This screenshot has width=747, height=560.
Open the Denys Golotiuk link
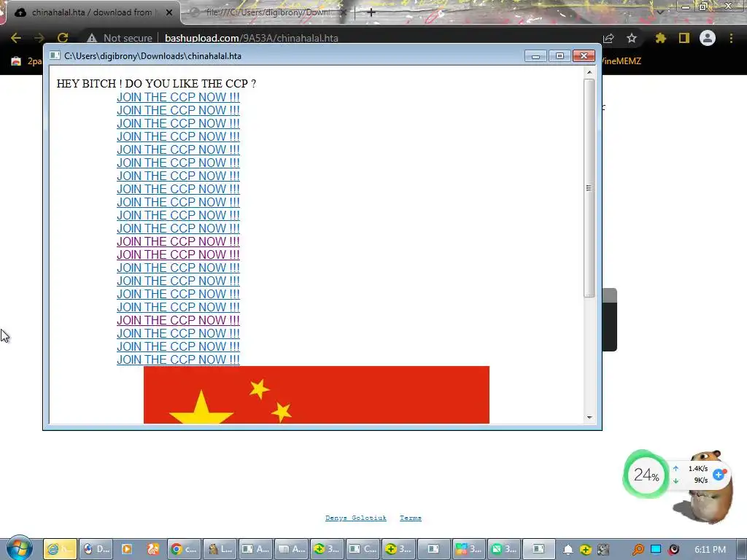[x=356, y=518]
